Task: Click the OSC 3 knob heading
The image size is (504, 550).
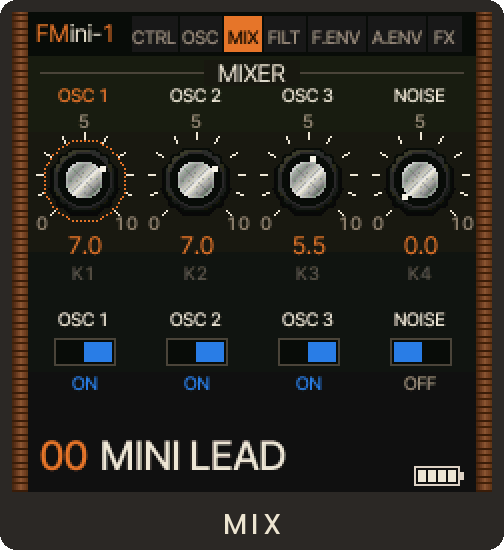Action: 307,95
